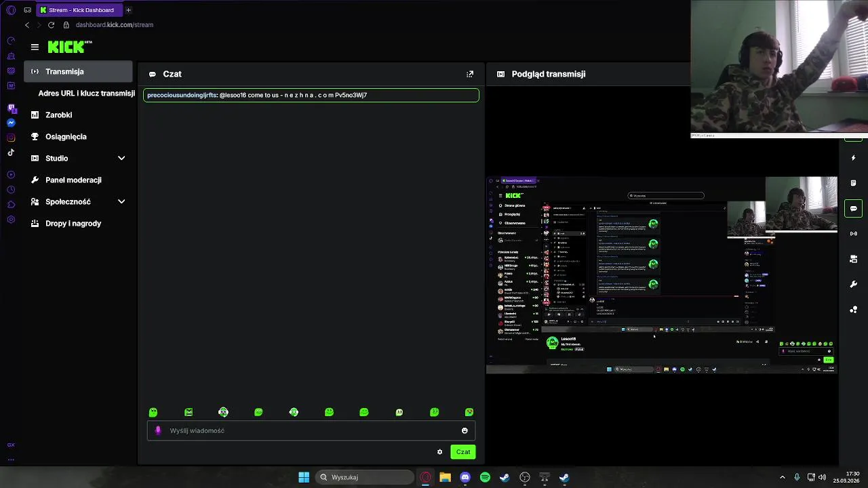Screen dimensions: 868x488
Task: Open the Zarobki page
Action: tap(78, 115)
